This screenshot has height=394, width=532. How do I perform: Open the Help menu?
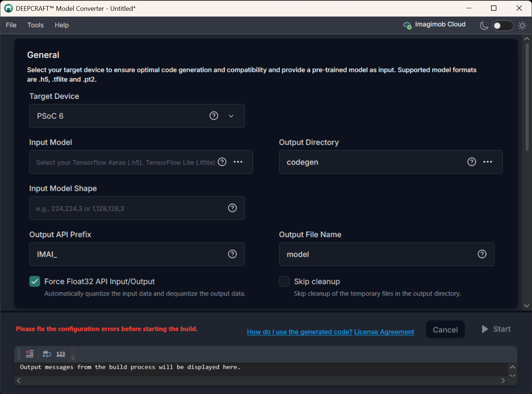coord(62,25)
